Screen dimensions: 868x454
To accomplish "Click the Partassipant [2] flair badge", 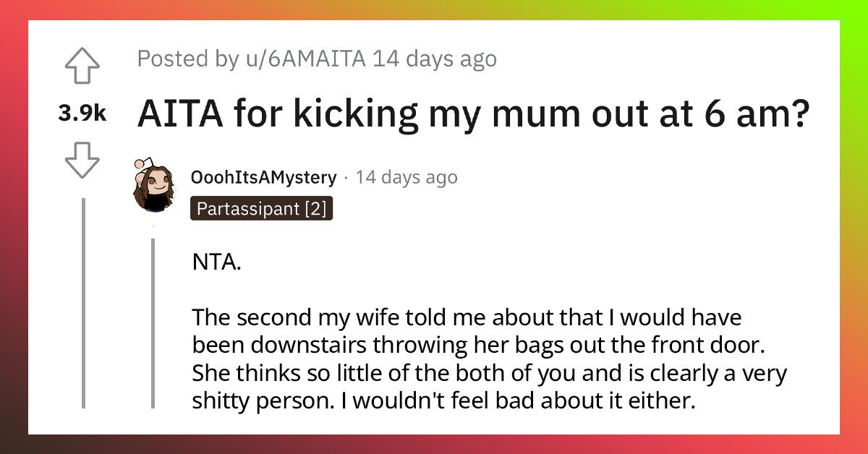I will (x=261, y=210).
